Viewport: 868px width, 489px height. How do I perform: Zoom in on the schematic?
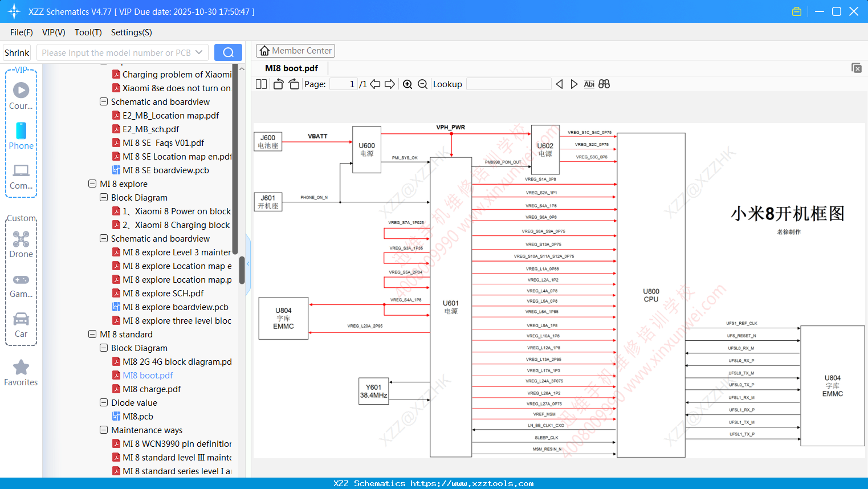click(x=407, y=84)
